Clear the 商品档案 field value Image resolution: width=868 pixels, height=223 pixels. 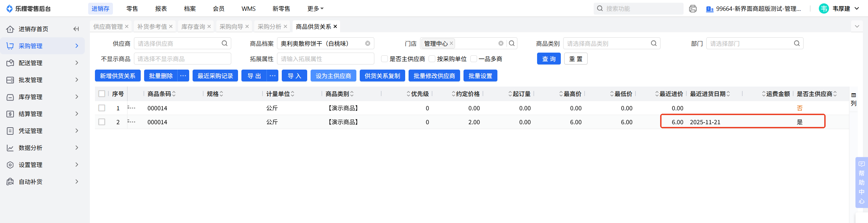tap(368, 43)
